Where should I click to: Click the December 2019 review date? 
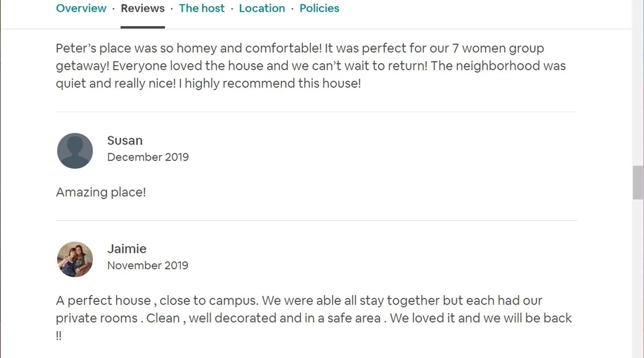(x=148, y=157)
